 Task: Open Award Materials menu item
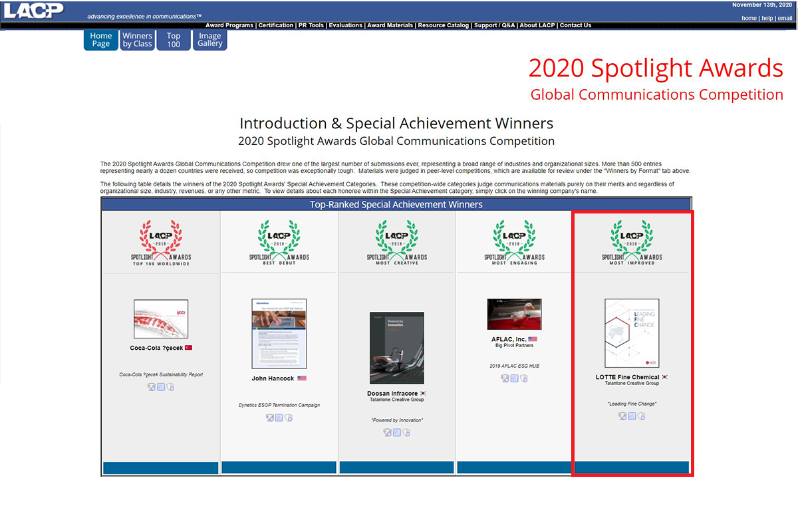pos(390,25)
